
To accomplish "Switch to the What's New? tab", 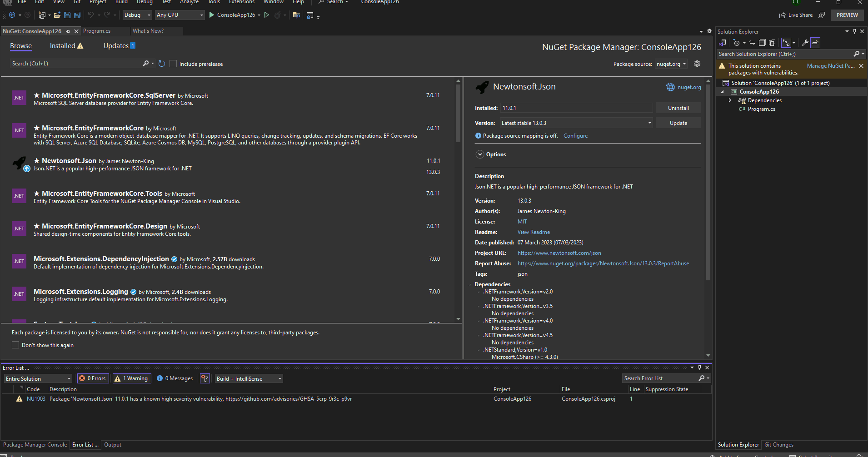I will tap(148, 31).
